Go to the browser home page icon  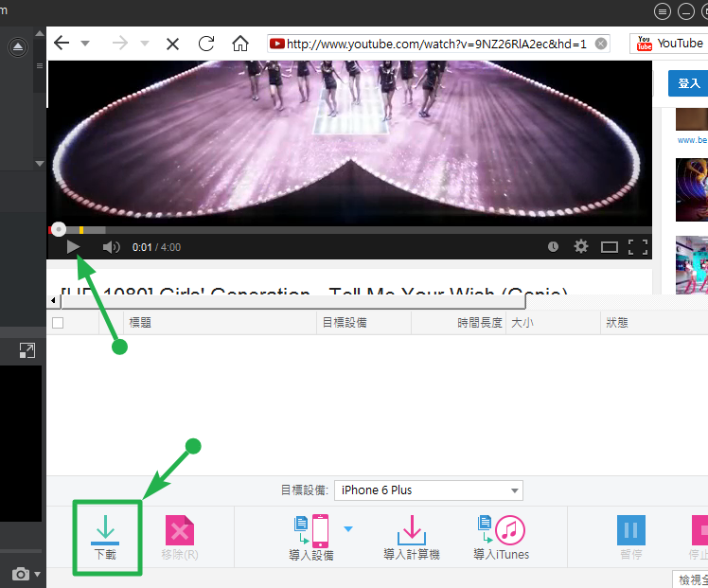point(240,44)
